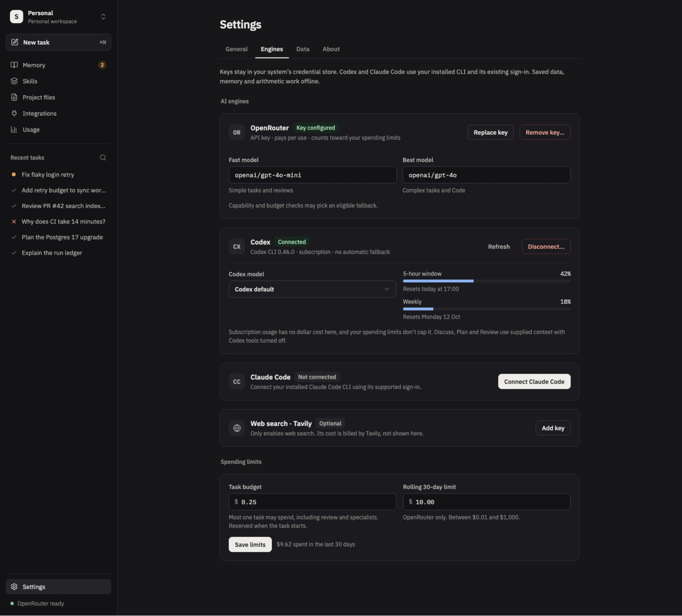Click the New task pencil icon

[14, 42]
